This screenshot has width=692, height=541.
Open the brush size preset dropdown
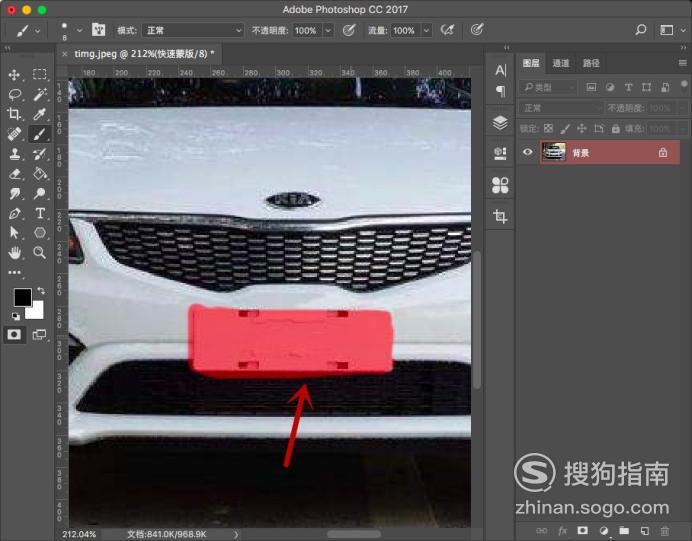tap(79, 30)
